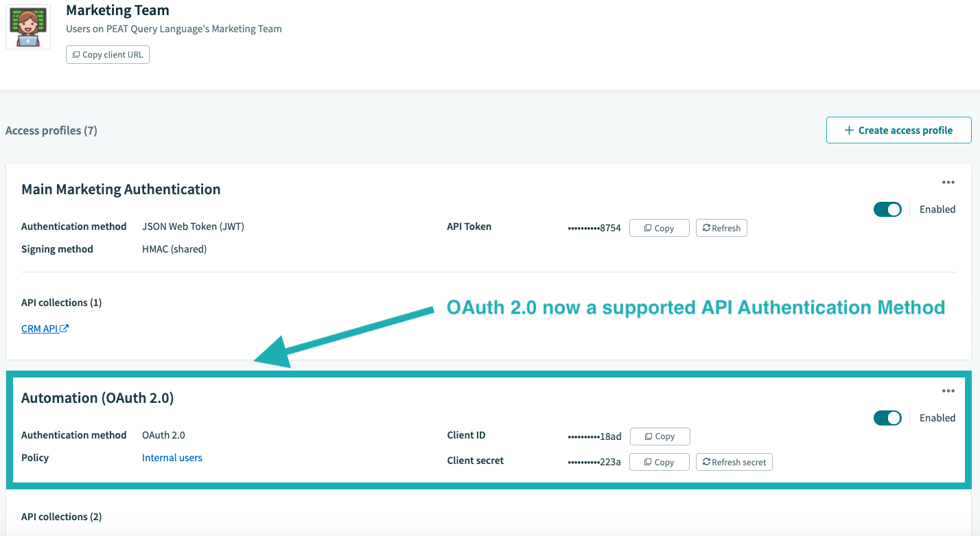The image size is (980, 536).
Task: Click the OAuth 2.0 authentication method value
Action: 163,435
